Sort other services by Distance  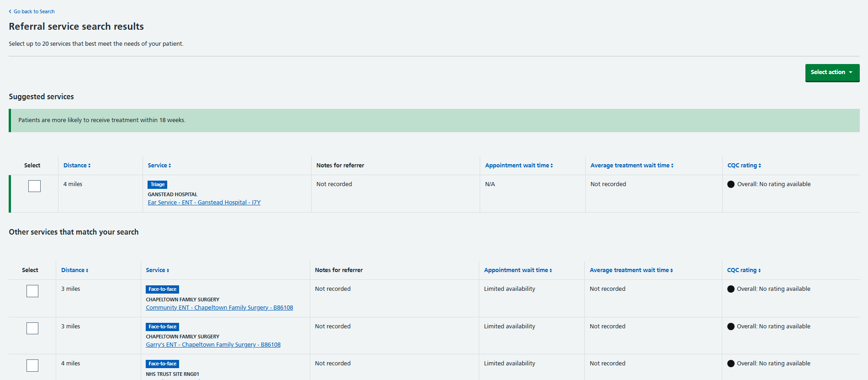(75, 270)
